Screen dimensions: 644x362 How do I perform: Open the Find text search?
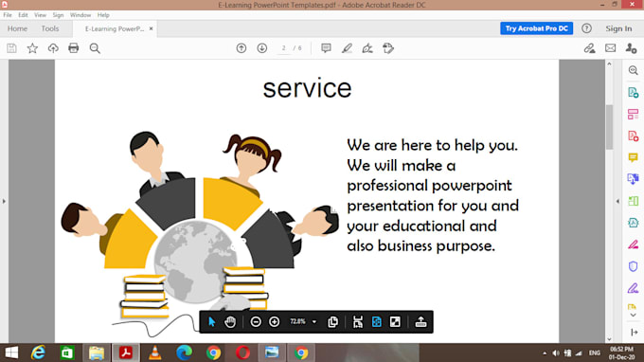[x=95, y=48]
